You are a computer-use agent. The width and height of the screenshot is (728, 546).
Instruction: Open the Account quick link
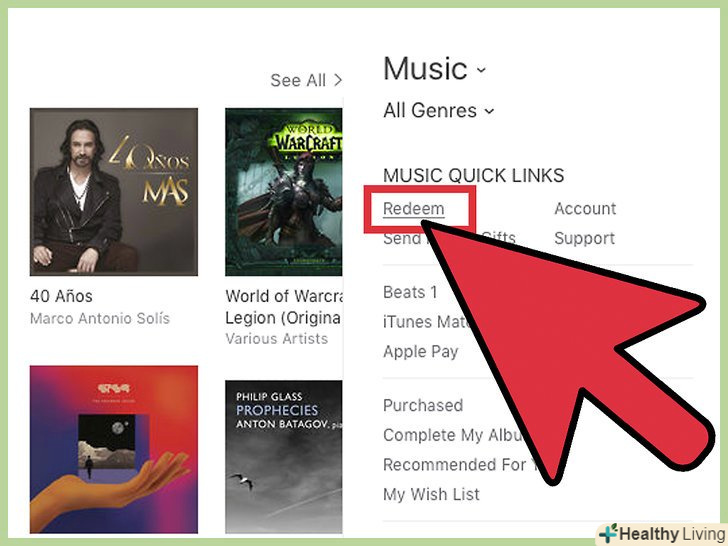point(585,209)
